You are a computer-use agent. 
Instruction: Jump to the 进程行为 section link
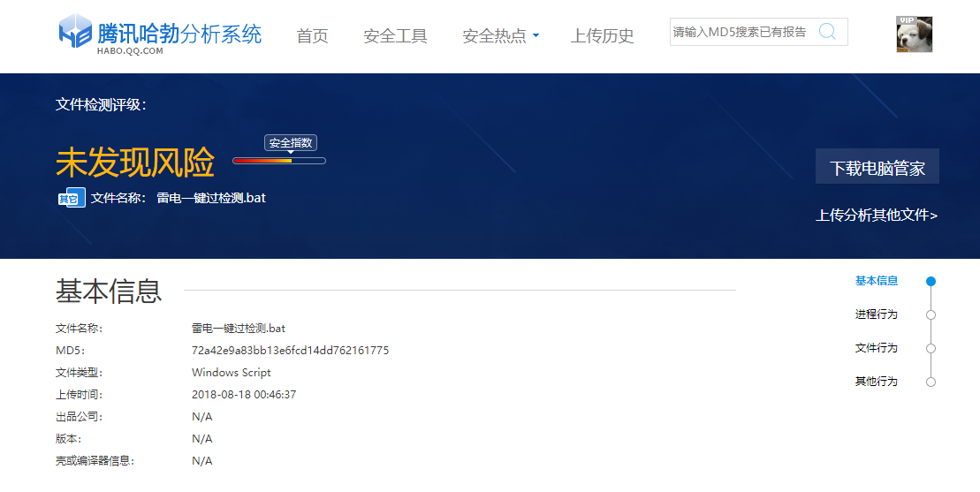click(x=877, y=314)
